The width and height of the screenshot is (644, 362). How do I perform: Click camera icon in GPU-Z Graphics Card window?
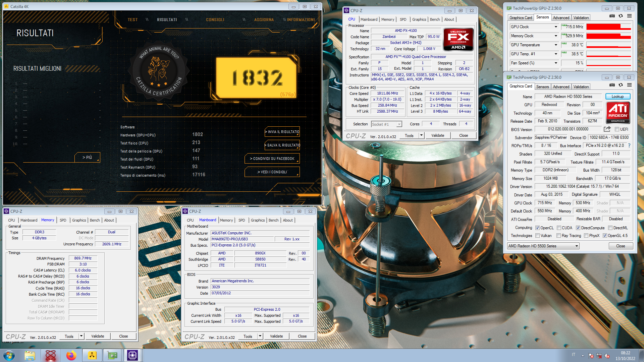[612, 85]
